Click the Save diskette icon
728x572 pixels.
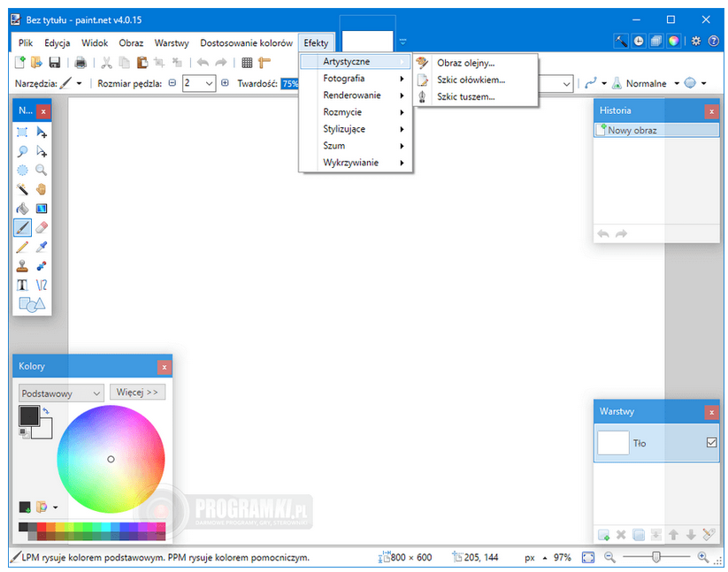pos(54,62)
